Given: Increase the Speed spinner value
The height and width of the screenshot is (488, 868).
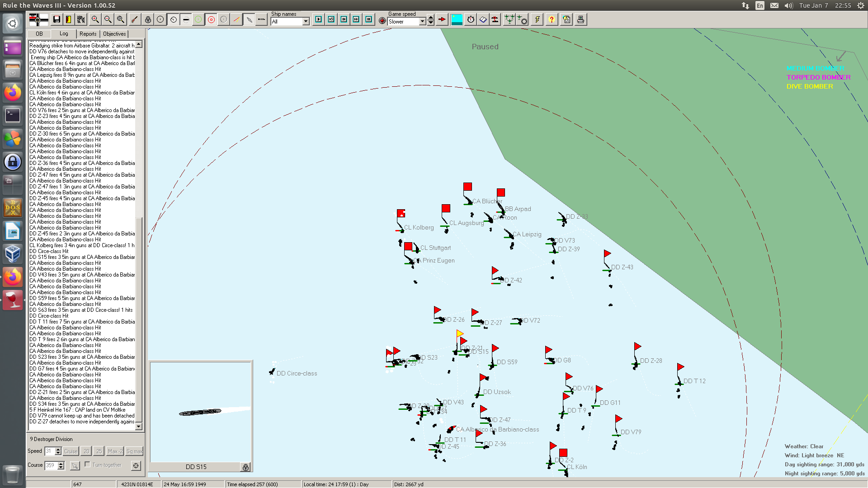Looking at the screenshot, I should (58, 449).
